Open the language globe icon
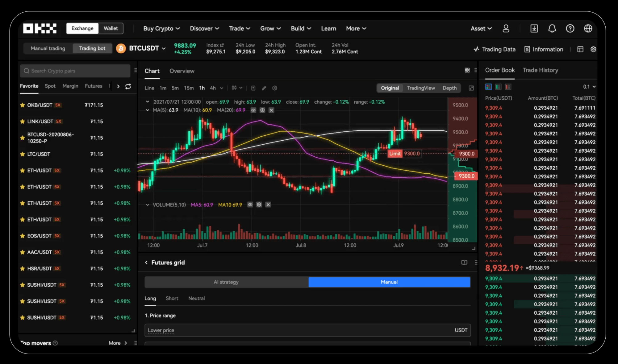Viewport: 618px width, 364px height. click(x=588, y=28)
